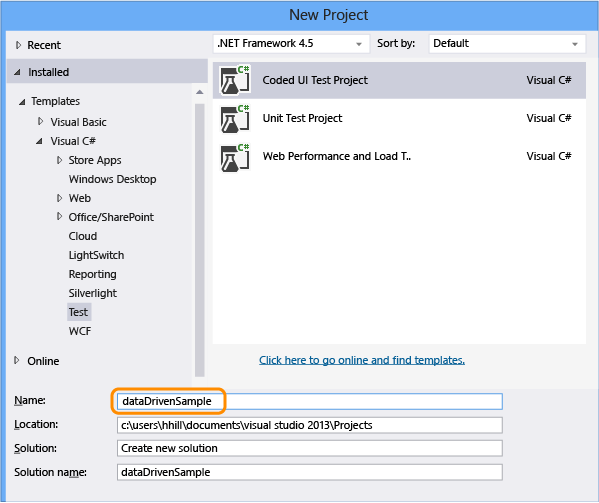Image resolution: width=599 pixels, height=503 pixels.
Task: Select the WCF template category
Action: pyautogui.click(x=80, y=331)
